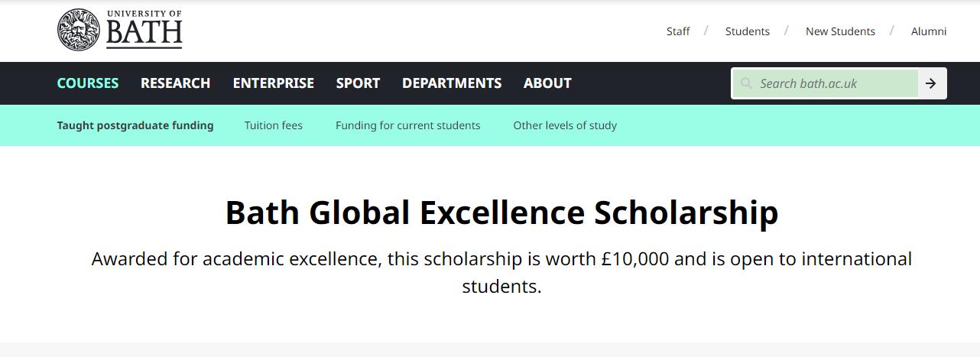Select Taught postgraduate funding tab
The image size is (980, 357).
pos(135,125)
